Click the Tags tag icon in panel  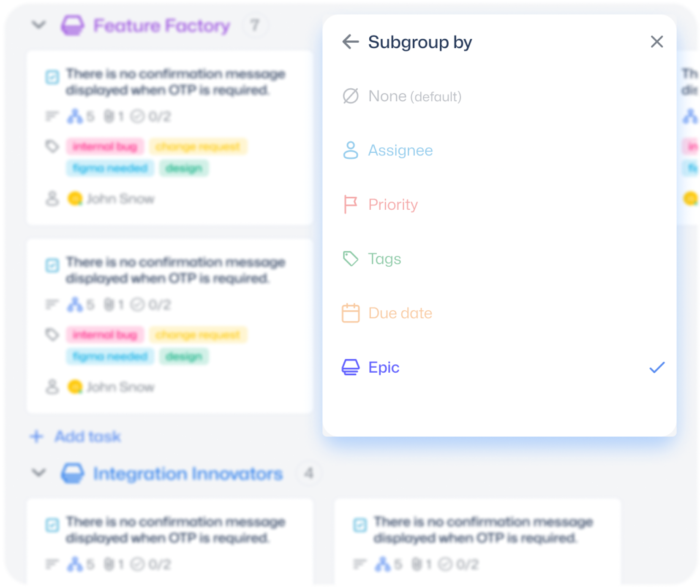(x=350, y=259)
